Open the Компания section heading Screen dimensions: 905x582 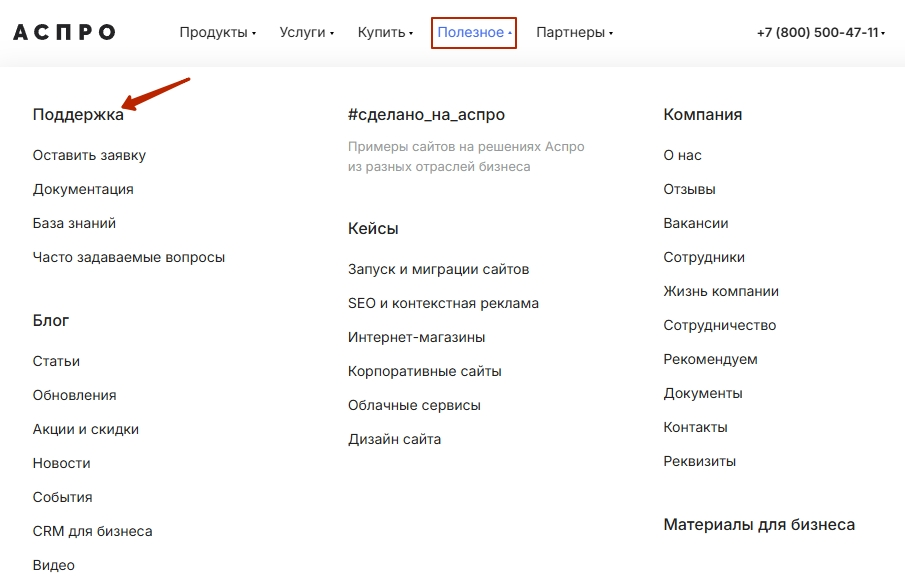[x=702, y=114]
